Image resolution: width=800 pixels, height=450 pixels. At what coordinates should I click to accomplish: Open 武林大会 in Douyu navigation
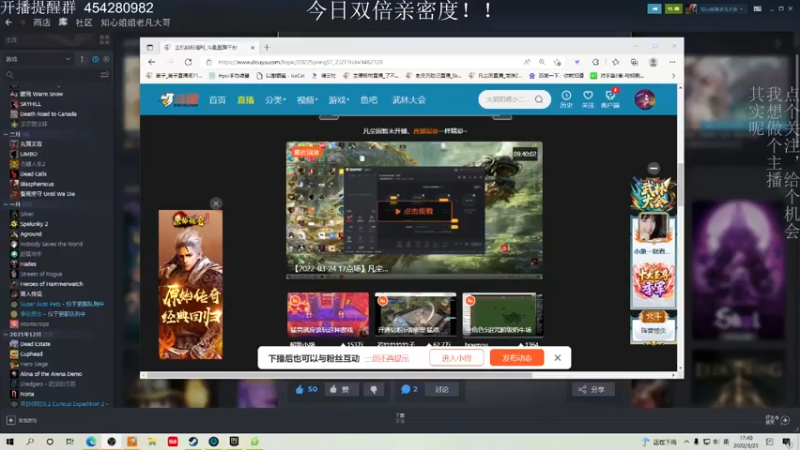pyautogui.click(x=409, y=100)
